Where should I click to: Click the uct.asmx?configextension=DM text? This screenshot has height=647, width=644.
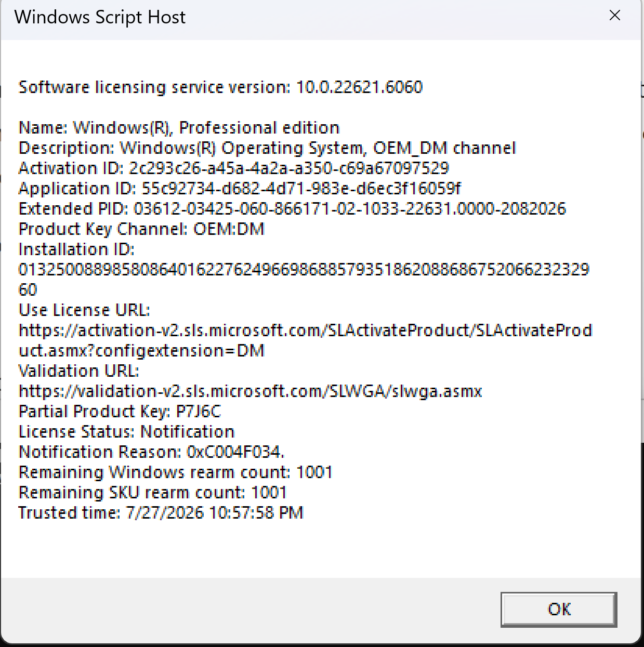[x=142, y=350]
